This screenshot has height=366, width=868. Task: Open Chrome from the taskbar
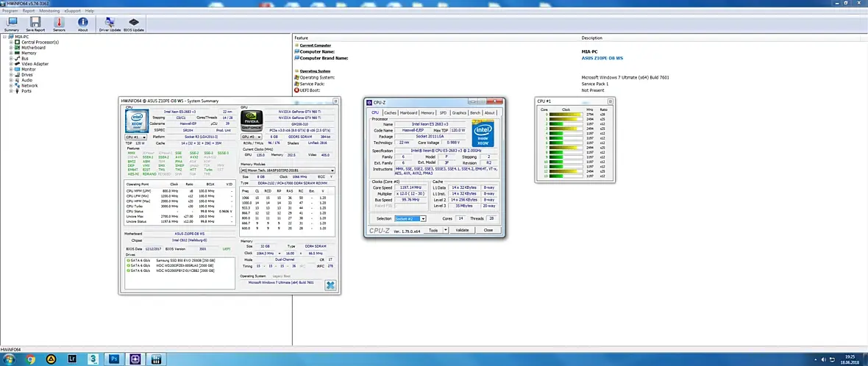[x=30, y=359]
